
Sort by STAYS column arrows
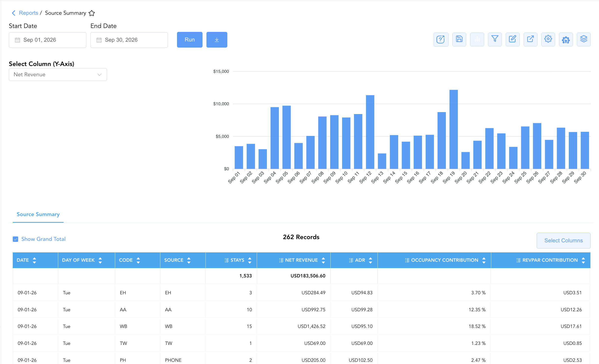click(x=250, y=260)
